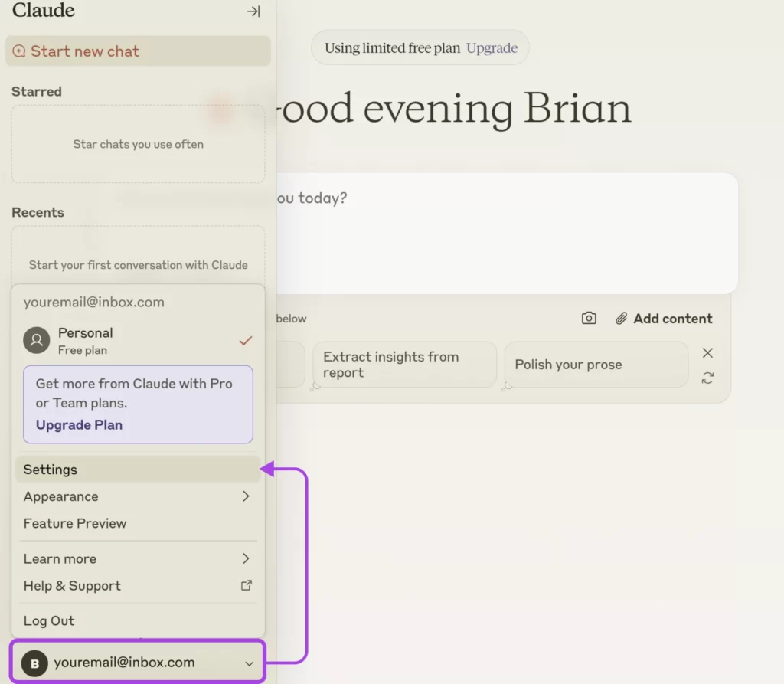
Task: Click the B avatar at the bottom
Action: coord(34,663)
